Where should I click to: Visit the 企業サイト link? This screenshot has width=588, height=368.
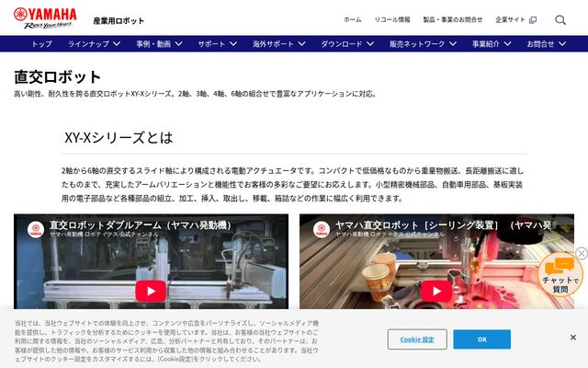point(511,19)
